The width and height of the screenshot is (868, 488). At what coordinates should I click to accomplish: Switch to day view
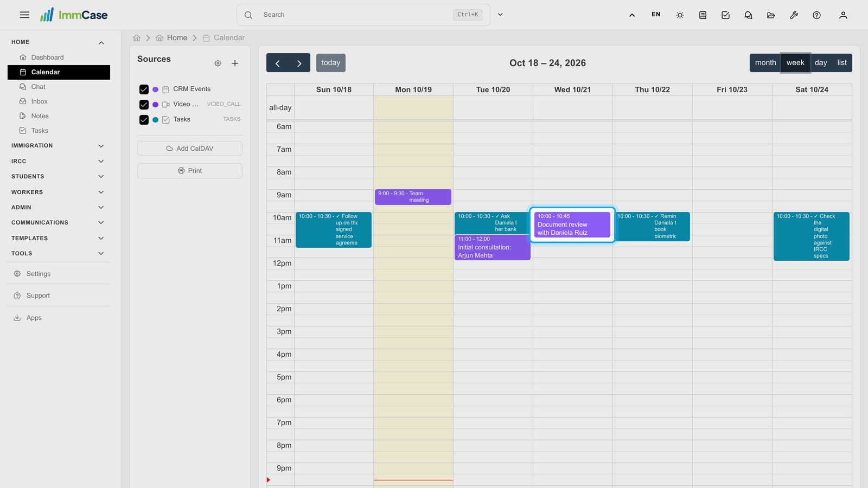pos(821,63)
